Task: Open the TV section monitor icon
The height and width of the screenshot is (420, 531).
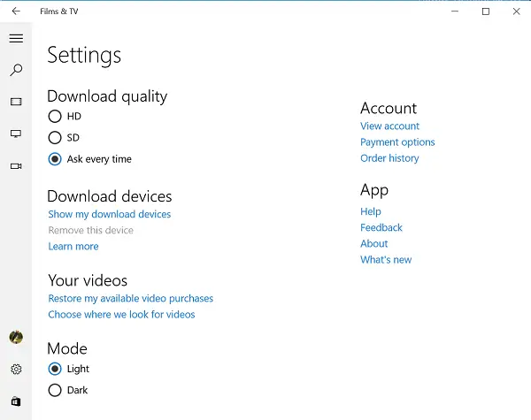Action: click(16, 134)
